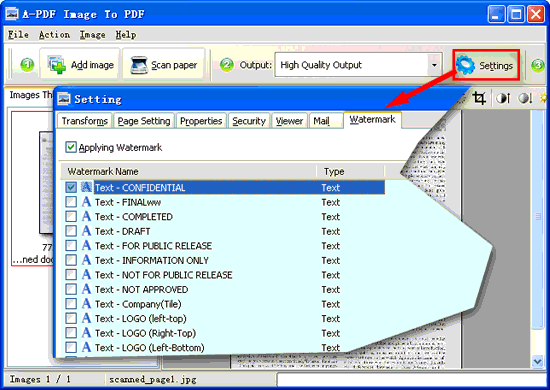This screenshot has width=550, height=390.
Task: Click the A icon of INFORMATION ONLY
Action: pos(86,260)
